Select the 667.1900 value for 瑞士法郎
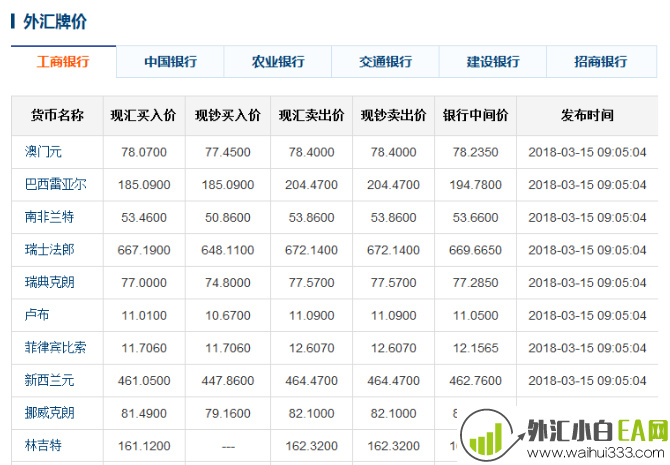 (144, 250)
